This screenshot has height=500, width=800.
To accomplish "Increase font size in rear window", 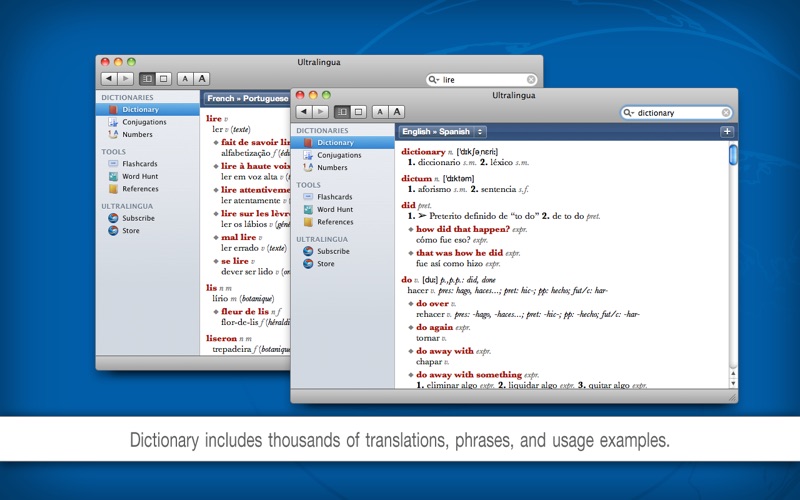I will point(202,79).
